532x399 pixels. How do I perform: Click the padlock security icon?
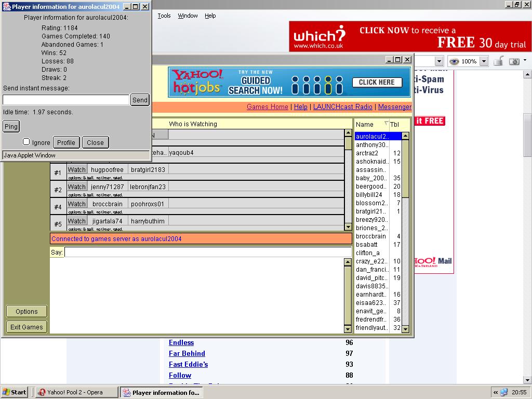point(498,61)
